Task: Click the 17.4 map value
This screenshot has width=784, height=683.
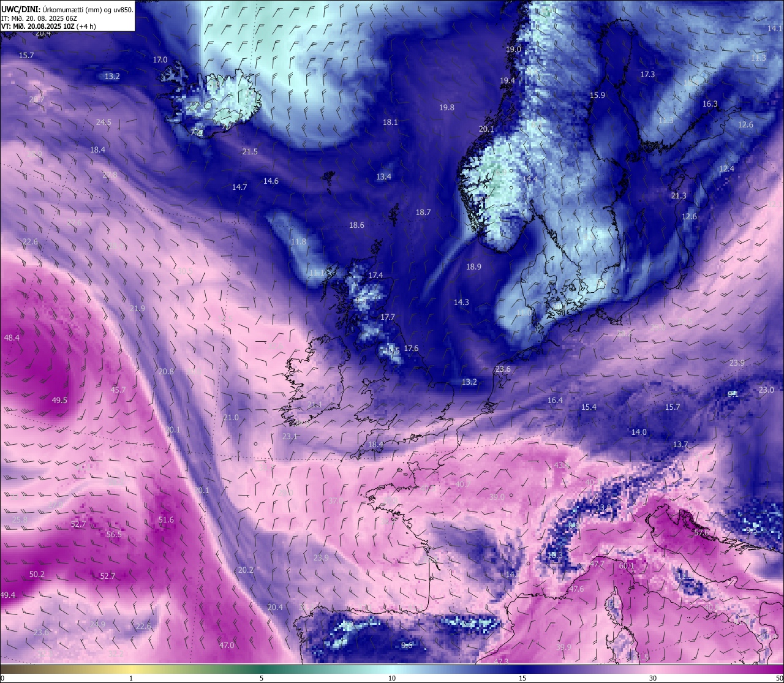Action: point(375,276)
